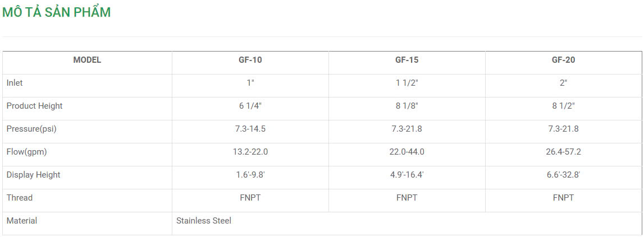Click the Inlet row label
The height and width of the screenshot is (237, 644).
click(15, 83)
